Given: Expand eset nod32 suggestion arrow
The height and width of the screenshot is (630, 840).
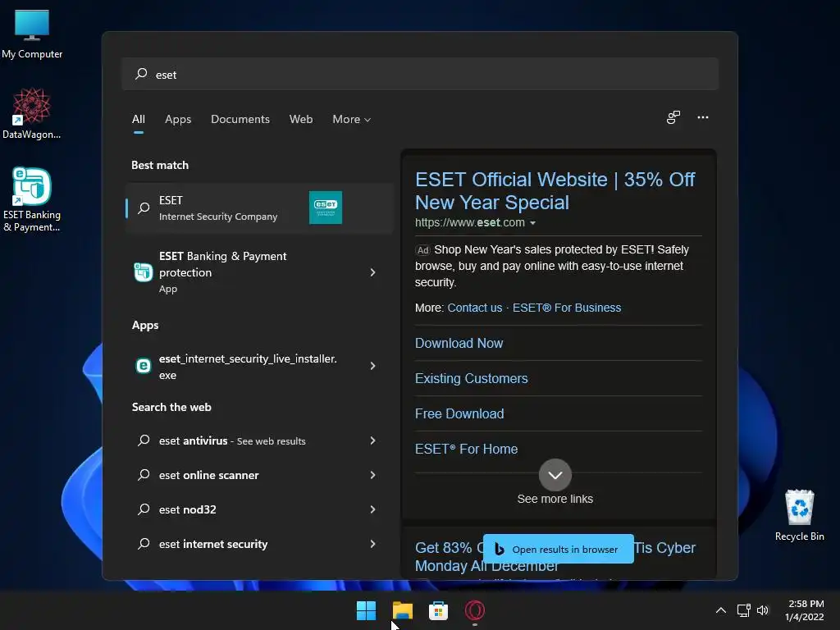Looking at the screenshot, I should (x=373, y=509).
